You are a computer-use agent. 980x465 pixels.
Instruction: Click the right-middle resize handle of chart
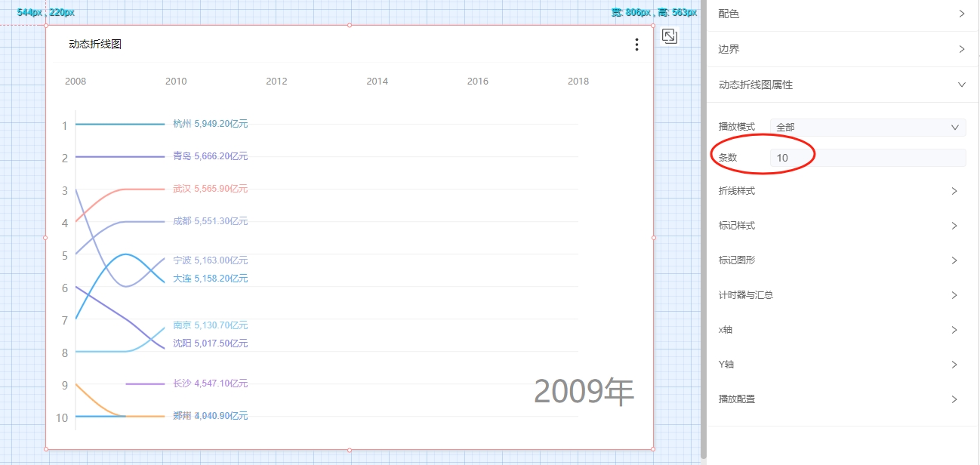(653, 238)
